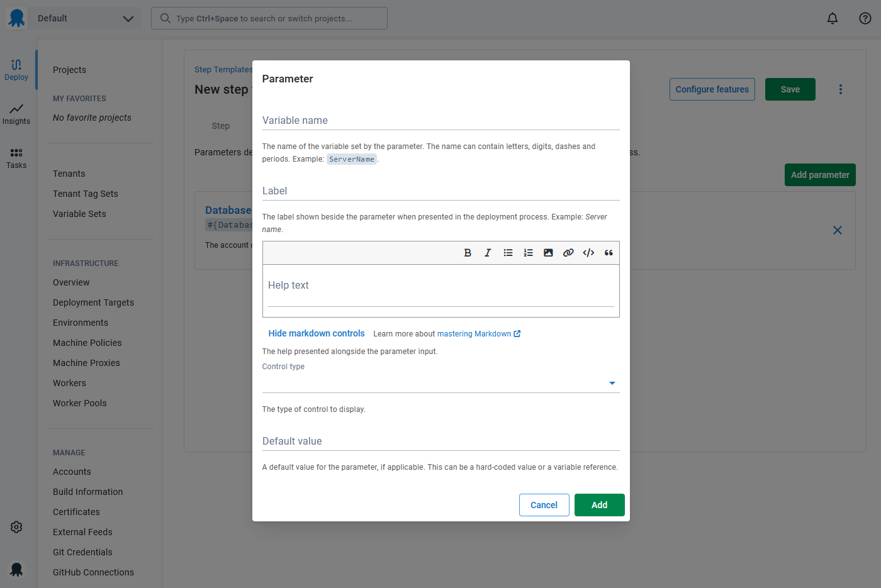Viewport: 881px width, 588px height.
Task: Open the mastering Markdown documentation link
Action: 474,333
